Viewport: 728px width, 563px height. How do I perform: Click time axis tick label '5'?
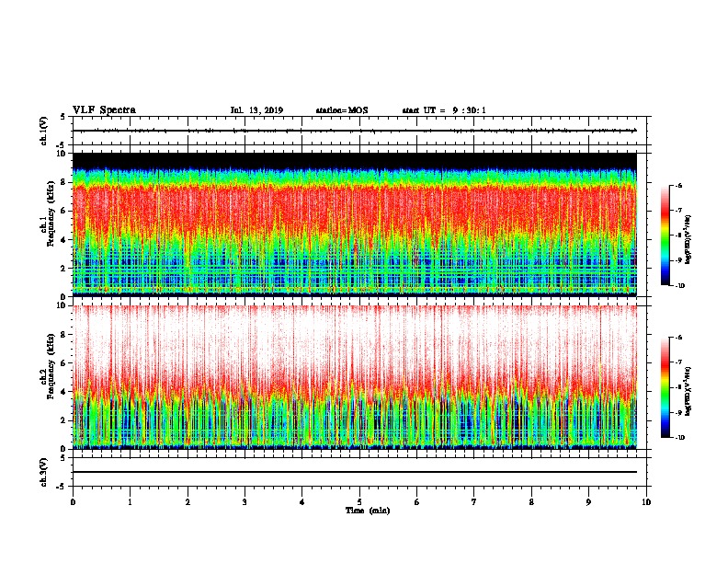(359, 502)
